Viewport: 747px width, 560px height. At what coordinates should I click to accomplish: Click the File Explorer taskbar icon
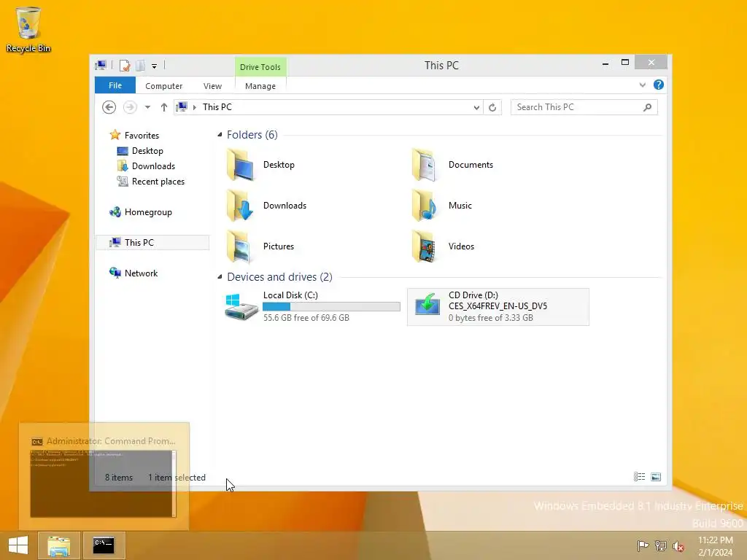[58, 545]
